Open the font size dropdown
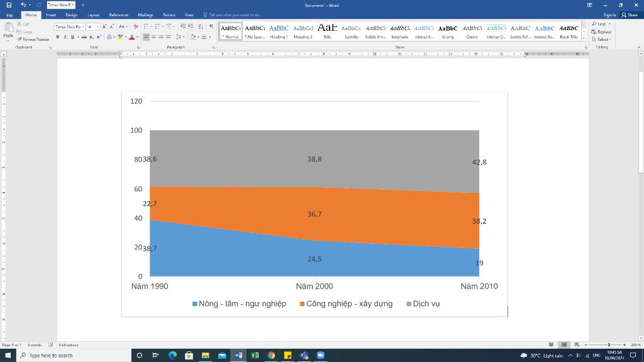The width and height of the screenshot is (644, 362). (97, 26)
